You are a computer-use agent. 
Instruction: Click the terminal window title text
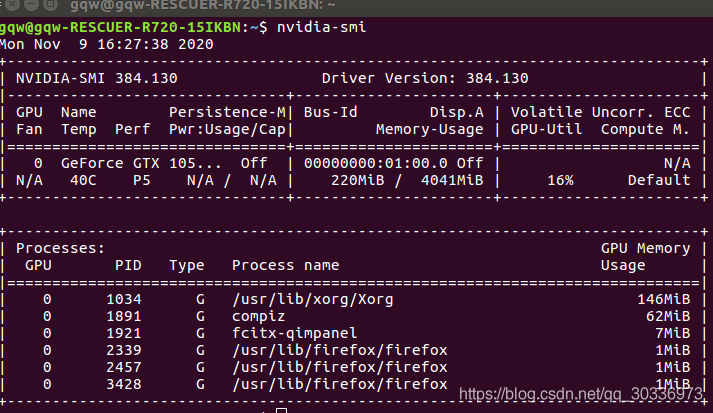[203, 5]
